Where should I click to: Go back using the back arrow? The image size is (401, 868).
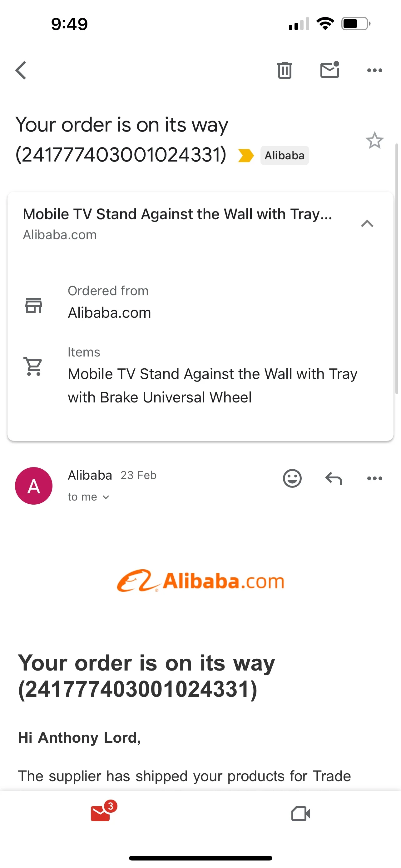click(21, 70)
